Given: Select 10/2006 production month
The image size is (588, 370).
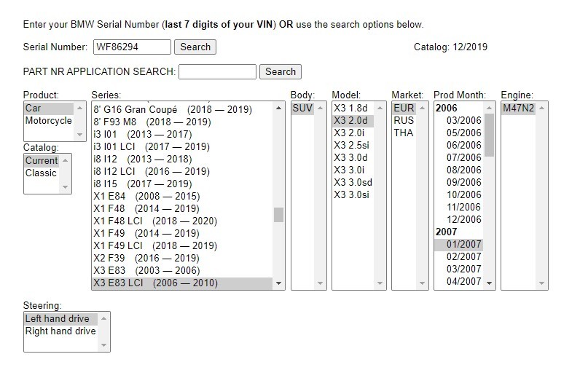Looking at the screenshot, I should point(458,195).
